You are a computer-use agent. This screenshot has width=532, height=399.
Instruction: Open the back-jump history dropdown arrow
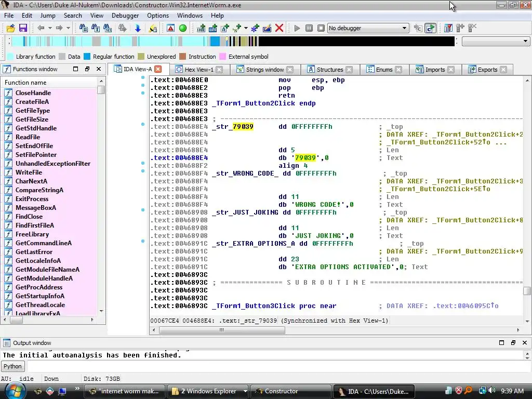(50, 28)
